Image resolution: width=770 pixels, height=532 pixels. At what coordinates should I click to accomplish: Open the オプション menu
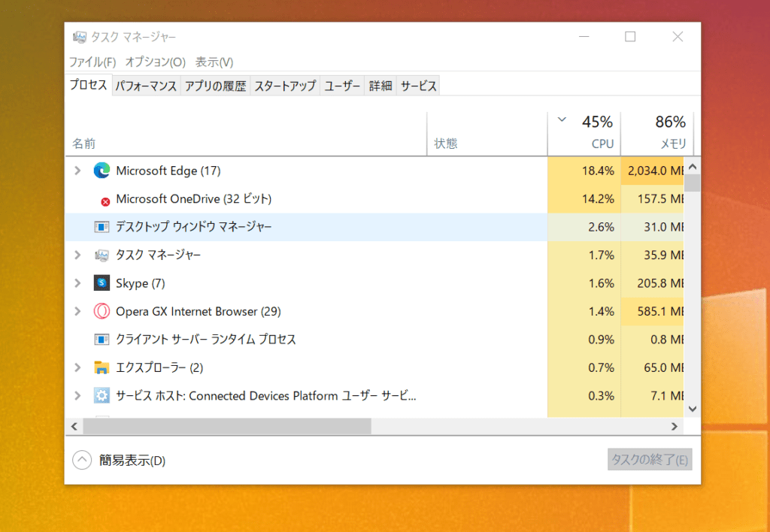(155, 62)
